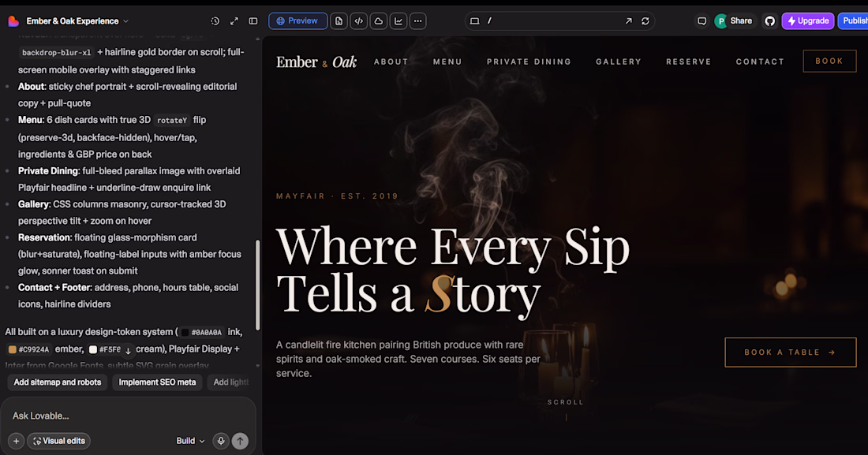This screenshot has height=455, width=868.
Task: Click the rotateY code tag
Action: tap(171, 120)
